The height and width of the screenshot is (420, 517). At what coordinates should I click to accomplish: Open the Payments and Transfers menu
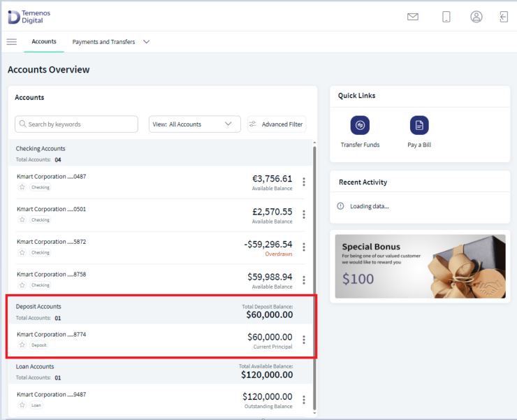103,42
